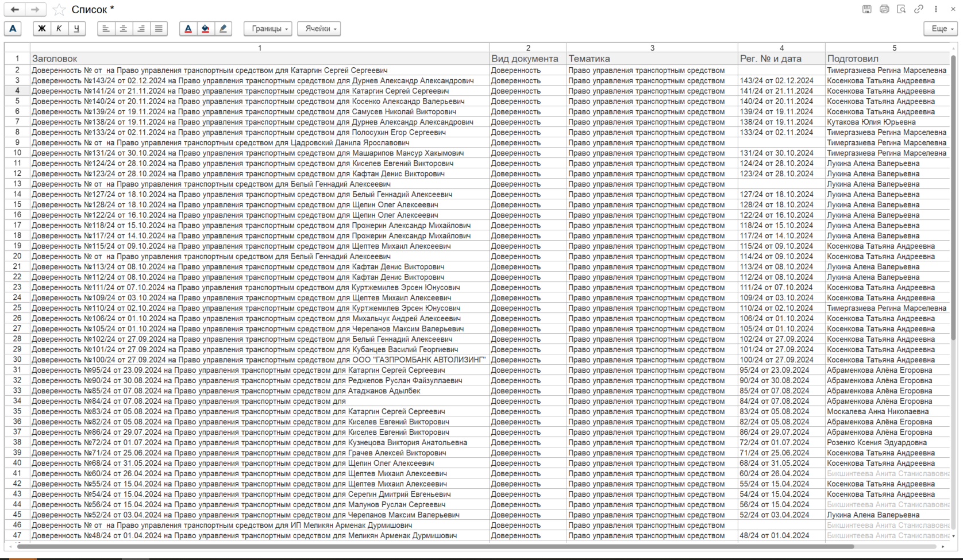Screen dimensions: 963x560
Task: Toggle italic К formatting
Action: [59, 29]
